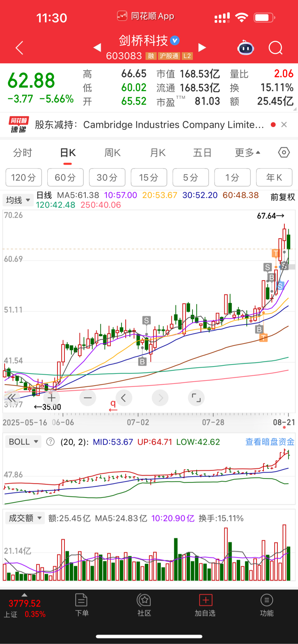Tap the 额:25.45亿 volume label
Screen dimensions: 298x644
pos(69,518)
